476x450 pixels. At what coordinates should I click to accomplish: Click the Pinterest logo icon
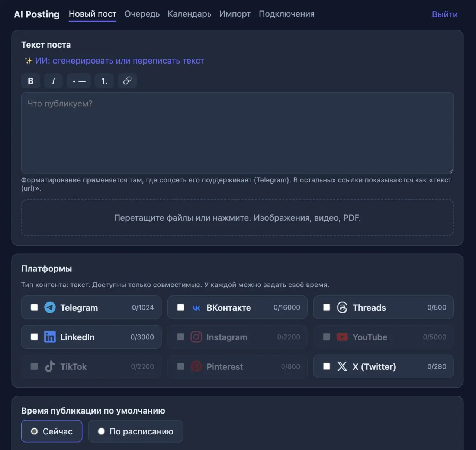pyautogui.click(x=196, y=366)
